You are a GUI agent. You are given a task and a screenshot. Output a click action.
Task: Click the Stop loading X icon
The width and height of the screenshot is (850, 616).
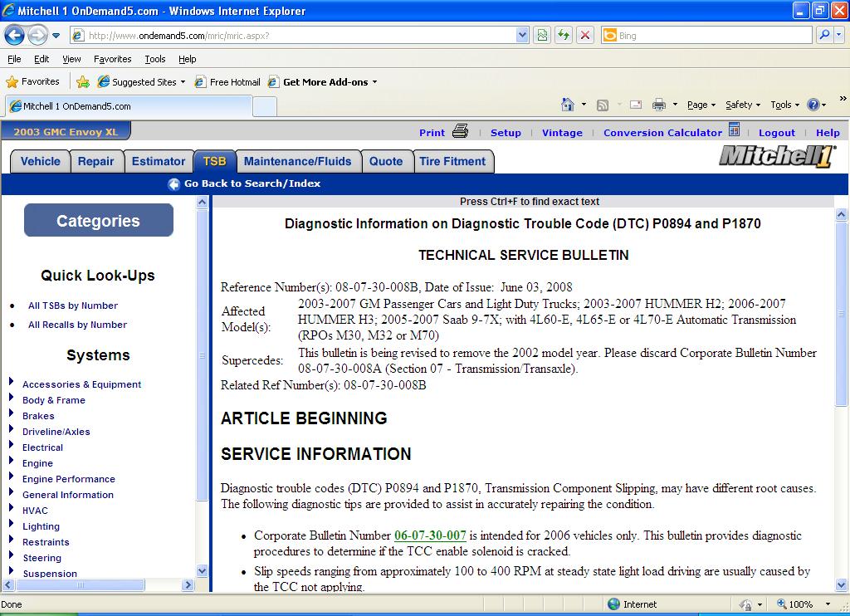(585, 36)
